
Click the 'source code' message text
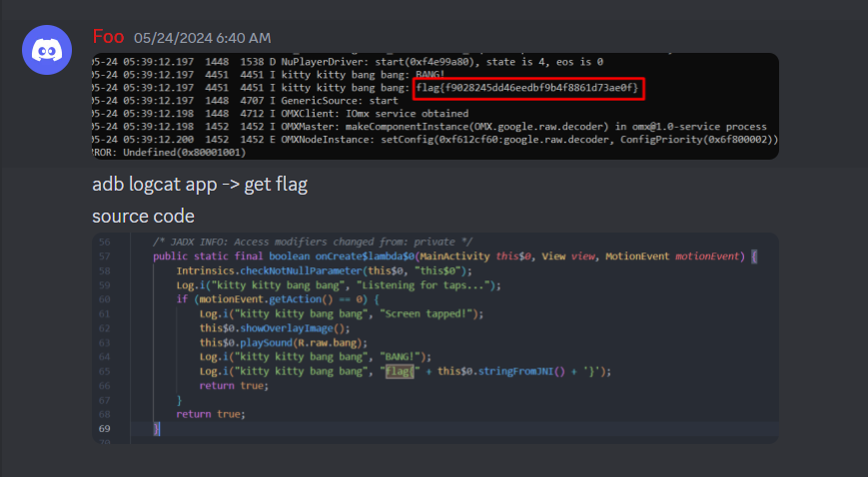coord(144,216)
